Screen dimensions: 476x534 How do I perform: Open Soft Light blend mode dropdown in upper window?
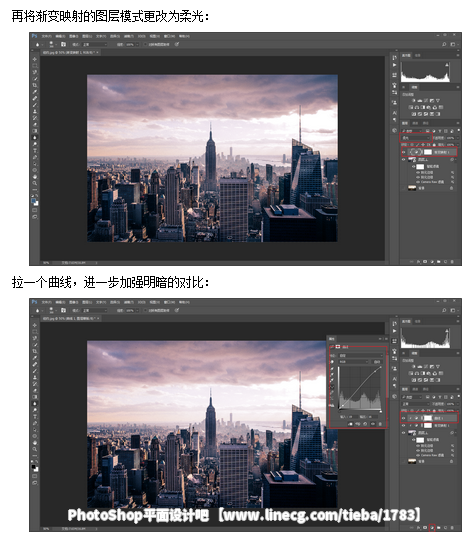tap(415, 138)
